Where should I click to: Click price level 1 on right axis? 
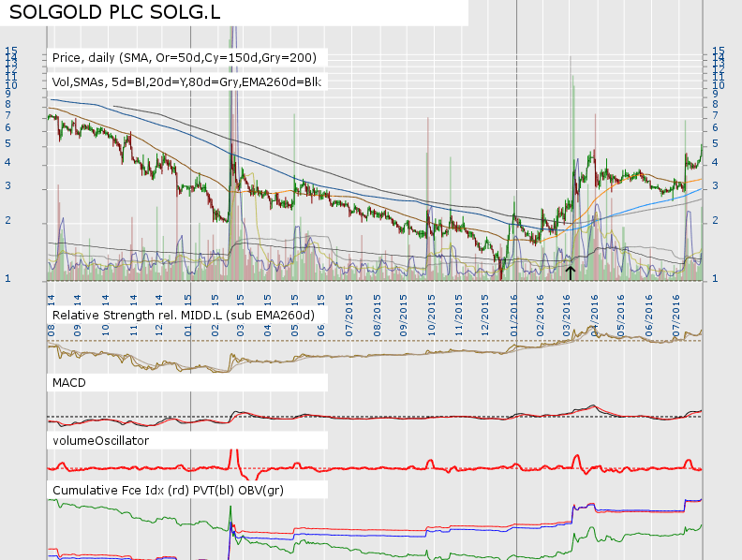(x=715, y=278)
